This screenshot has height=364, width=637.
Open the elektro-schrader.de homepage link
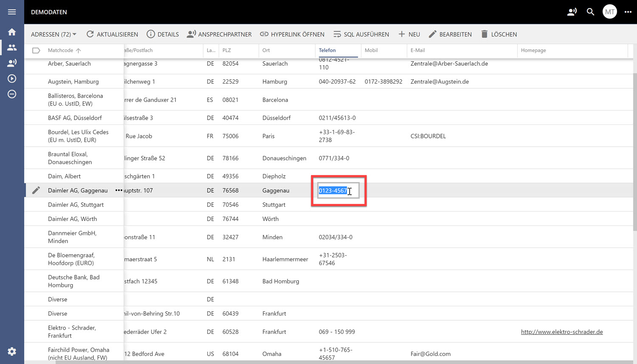(x=561, y=332)
